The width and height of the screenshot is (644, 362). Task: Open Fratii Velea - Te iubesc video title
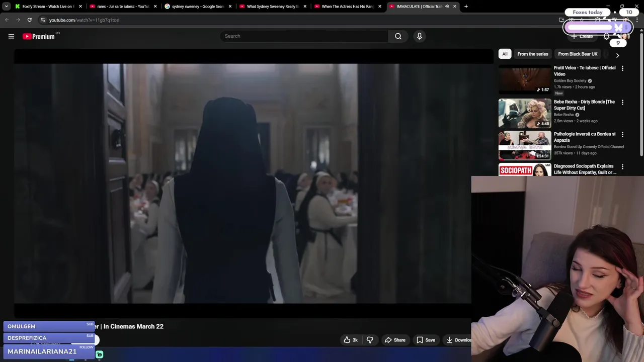585,71
